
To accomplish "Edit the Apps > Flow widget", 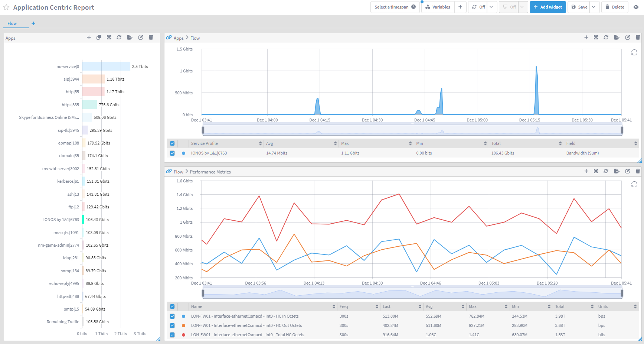I will tap(628, 38).
